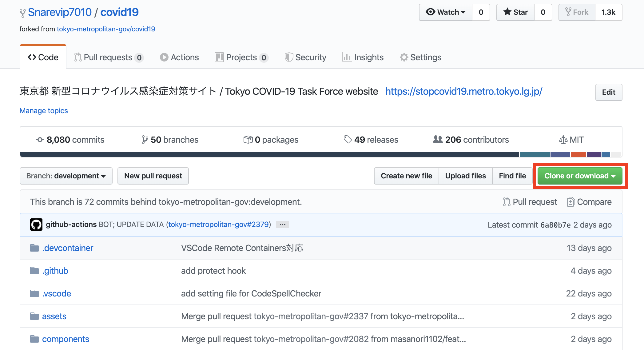Open the .vscode folder
The width and height of the screenshot is (644, 350).
click(x=57, y=293)
